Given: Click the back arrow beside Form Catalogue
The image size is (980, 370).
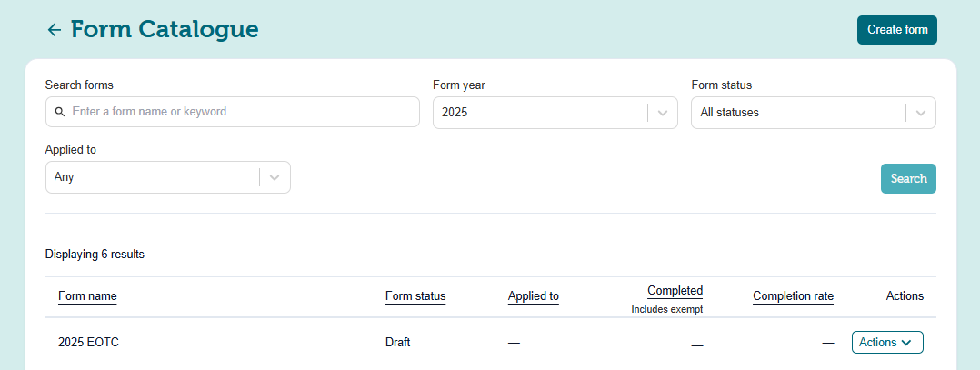Looking at the screenshot, I should coord(55,30).
